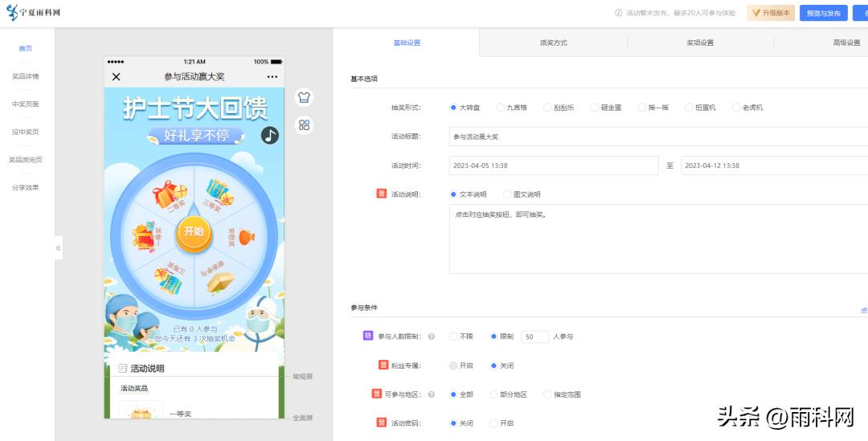868x441 pixels.
Task: Click the 一等奖 prize thumbnail in preview
Action: tap(141, 410)
